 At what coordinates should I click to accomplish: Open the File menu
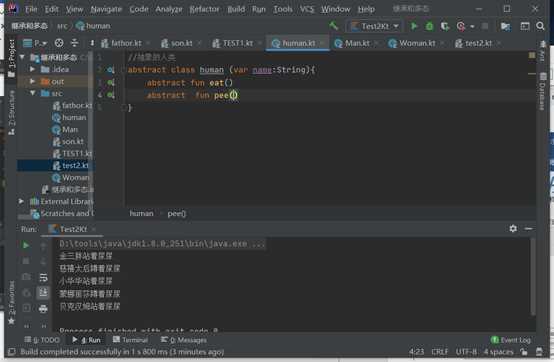pos(31,9)
